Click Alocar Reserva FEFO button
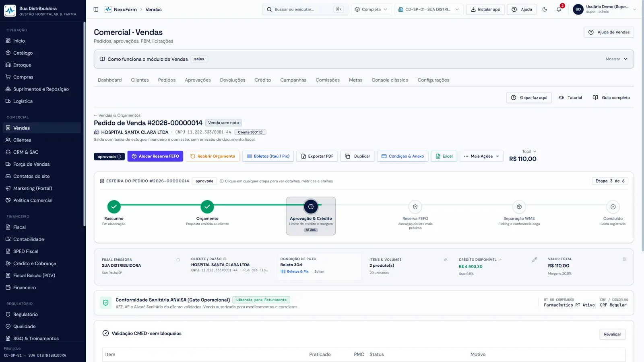 (155, 156)
